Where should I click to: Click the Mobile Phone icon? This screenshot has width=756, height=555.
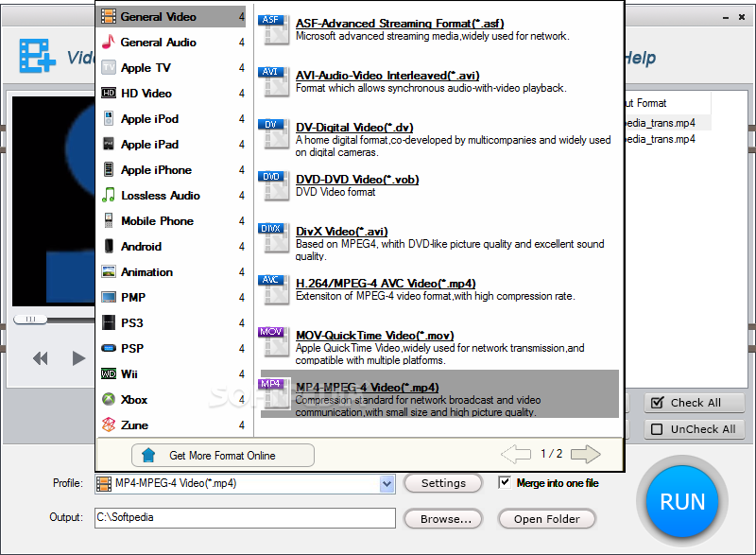pyautogui.click(x=109, y=221)
